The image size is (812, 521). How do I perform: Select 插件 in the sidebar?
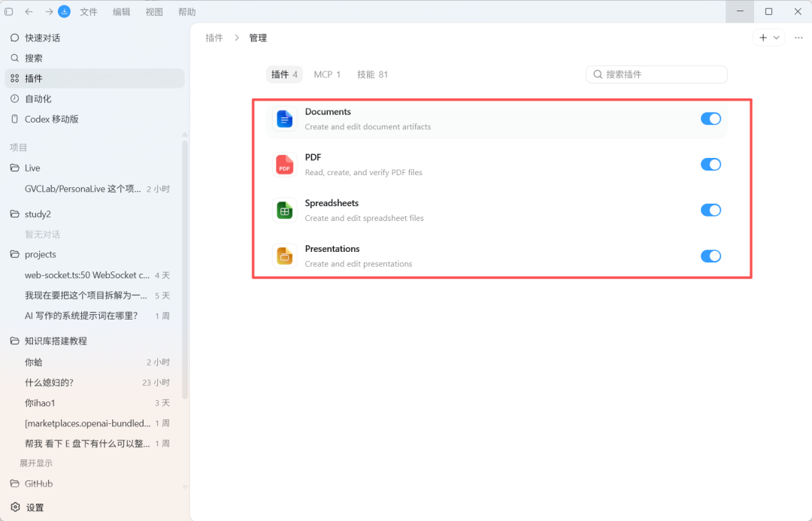[95, 78]
